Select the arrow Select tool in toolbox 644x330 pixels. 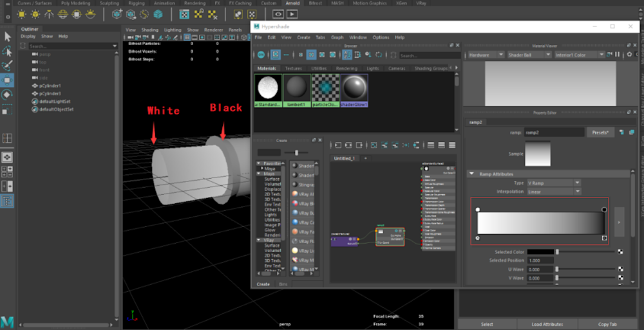tap(7, 36)
